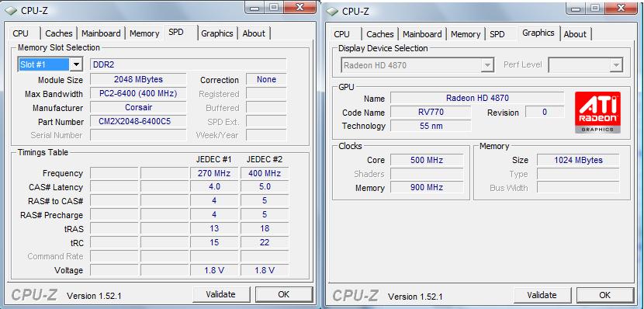Click the ATI Radeon Graphics logo

pos(597,112)
